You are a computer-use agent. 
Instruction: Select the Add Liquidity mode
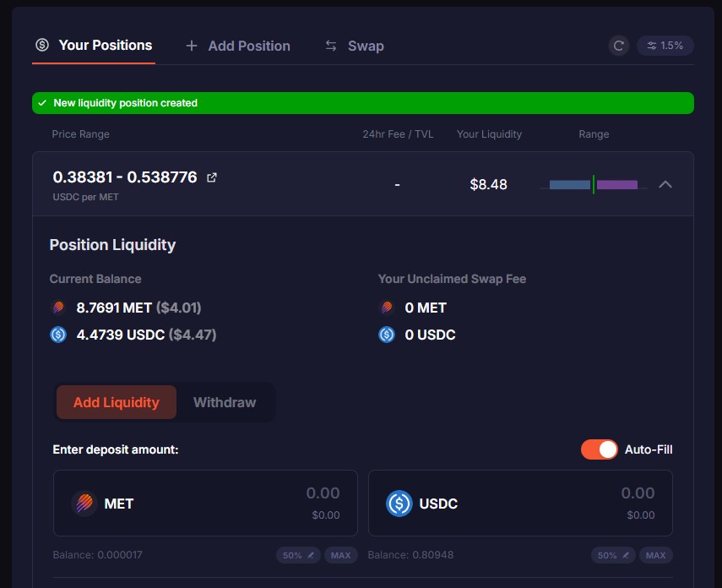117,402
